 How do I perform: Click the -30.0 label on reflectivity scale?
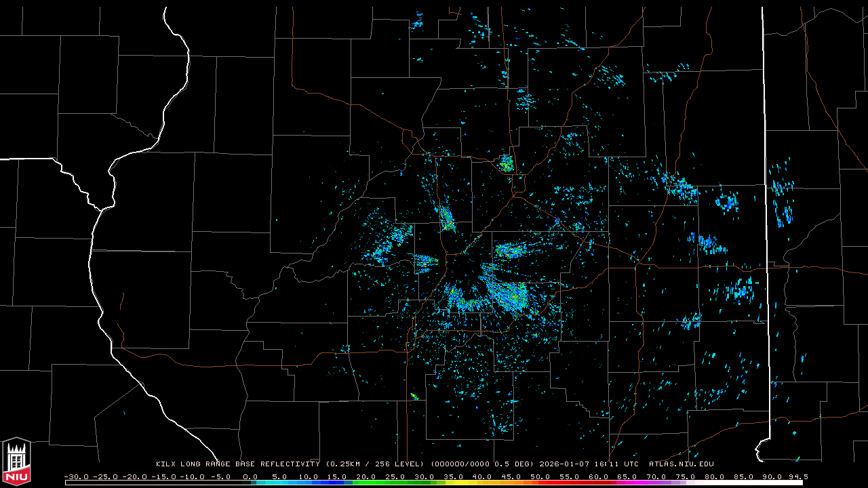click(75, 476)
